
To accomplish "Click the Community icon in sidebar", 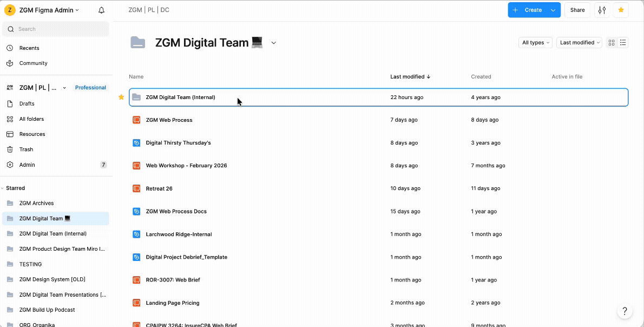I will point(10,63).
